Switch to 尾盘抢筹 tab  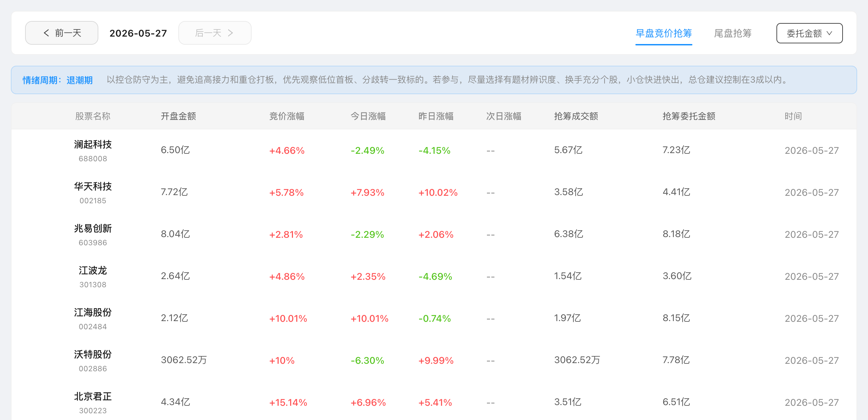733,33
